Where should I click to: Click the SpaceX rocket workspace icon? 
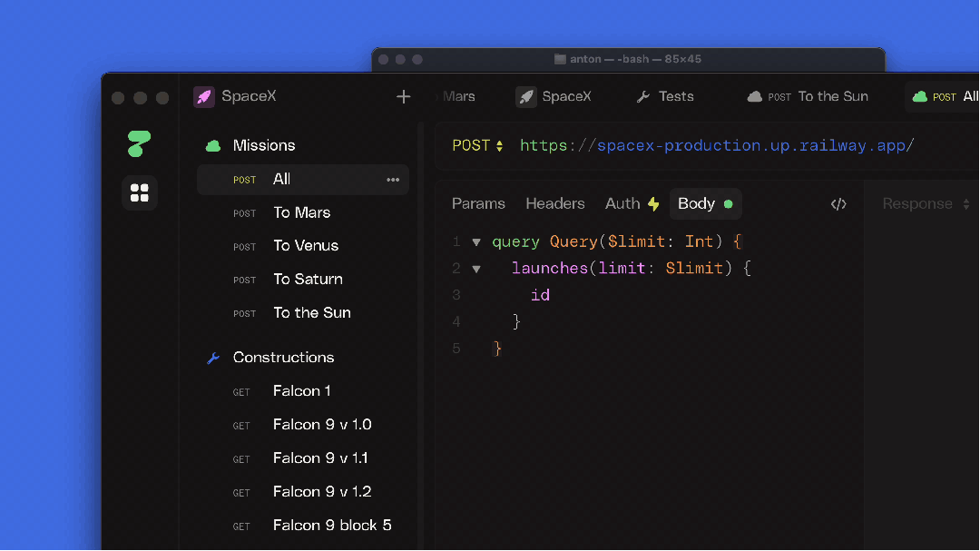(x=204, y=96)
